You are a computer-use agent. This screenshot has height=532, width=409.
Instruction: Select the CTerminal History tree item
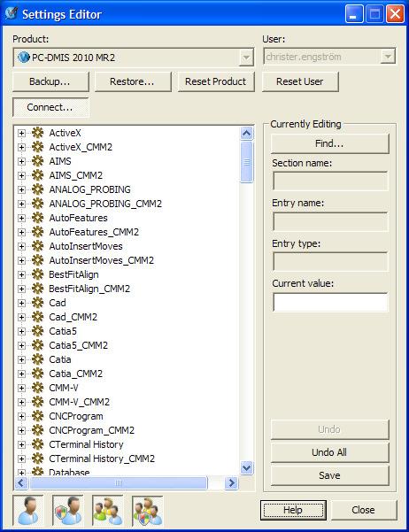[x=86, y=444]
